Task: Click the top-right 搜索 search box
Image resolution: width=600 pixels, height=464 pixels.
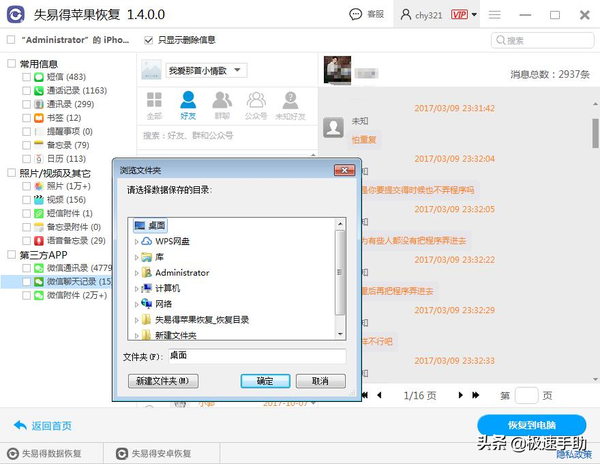Action: 543,40
